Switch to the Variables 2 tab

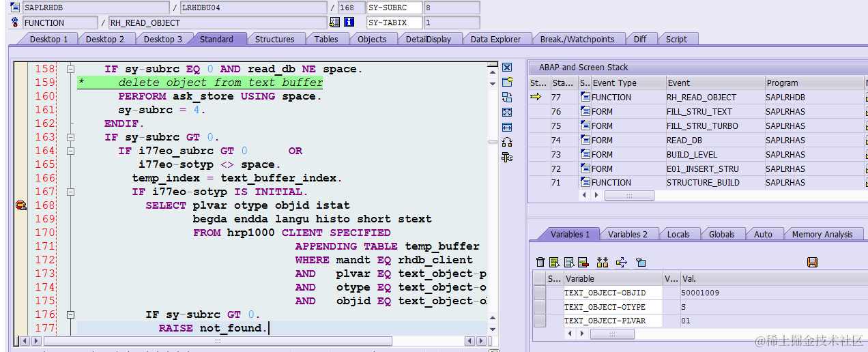[628, 234]
